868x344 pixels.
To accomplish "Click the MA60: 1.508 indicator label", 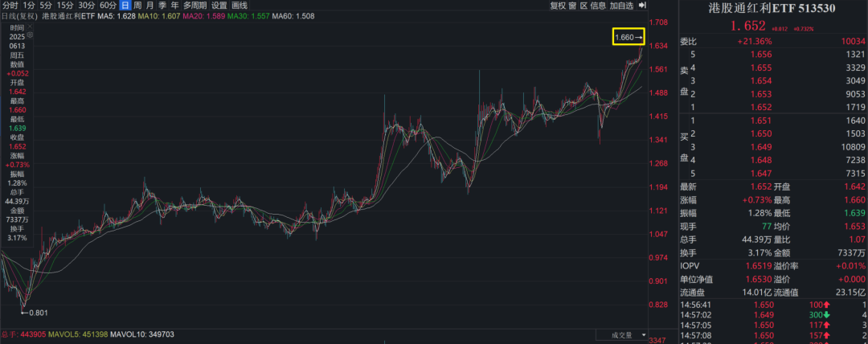I will (x=293, y=16).
